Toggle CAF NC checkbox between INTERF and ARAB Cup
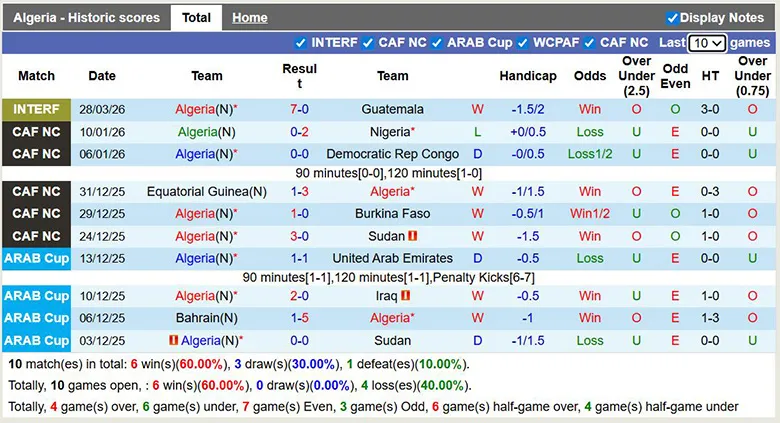This screenshot has width=780, height=423. pos(367,43)
